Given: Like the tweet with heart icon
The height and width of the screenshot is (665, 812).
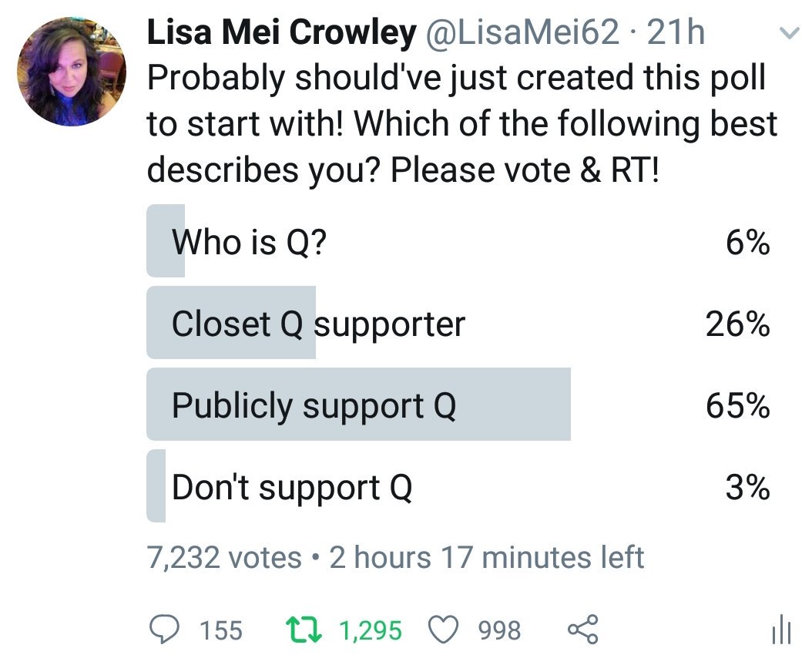Looking at the screenshot, I should [x=443, y=631].
